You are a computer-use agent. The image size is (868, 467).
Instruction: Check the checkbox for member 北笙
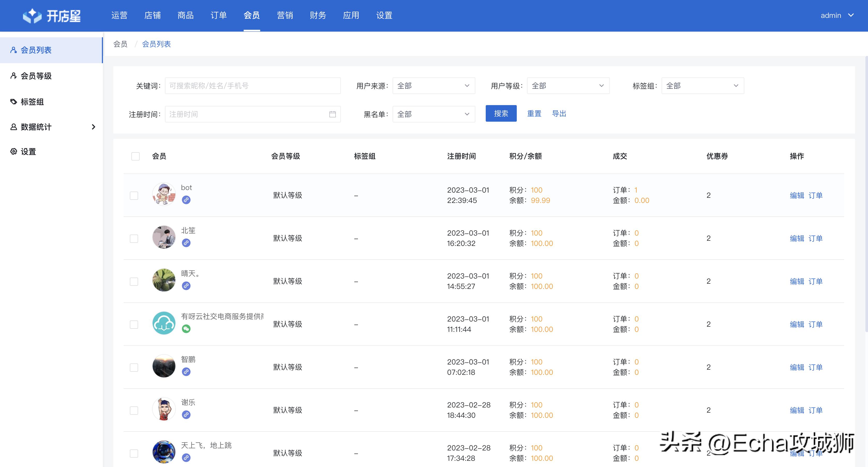point(134,238)
